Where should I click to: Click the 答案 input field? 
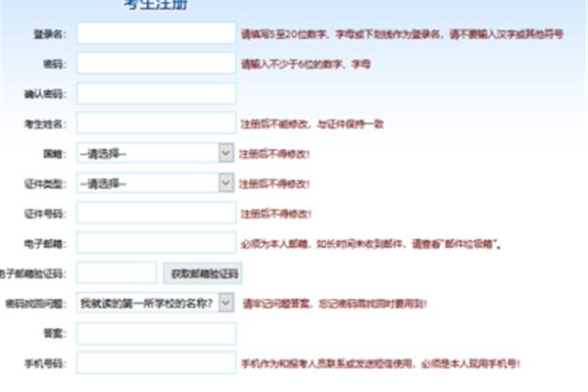(x=156, y=333)
